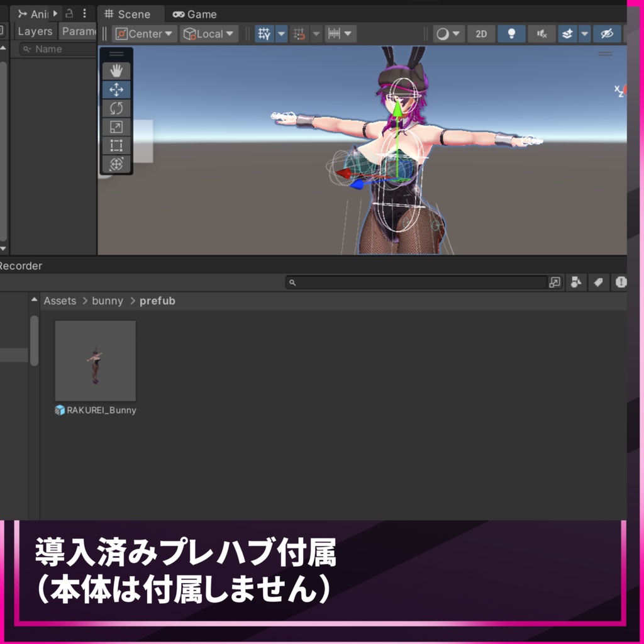This screenshot has width=644, height=644.
Task: Mute scene audio
Action: [541, 33]
